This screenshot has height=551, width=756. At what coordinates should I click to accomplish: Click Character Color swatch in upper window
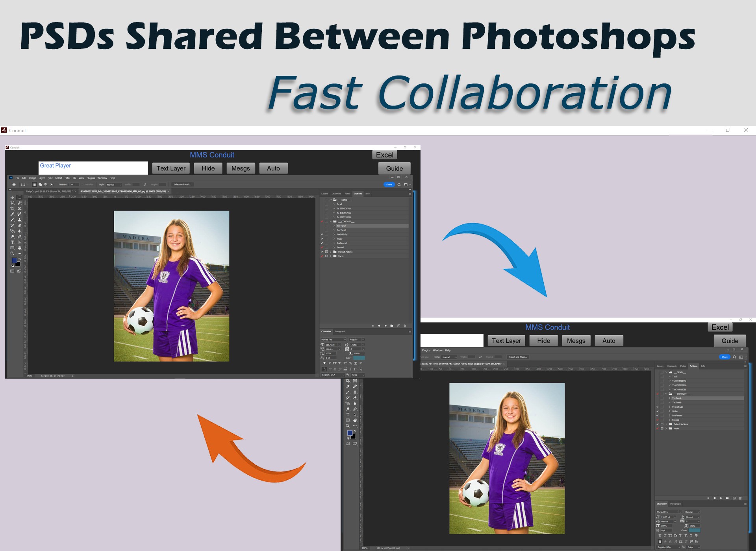[359, 358]
